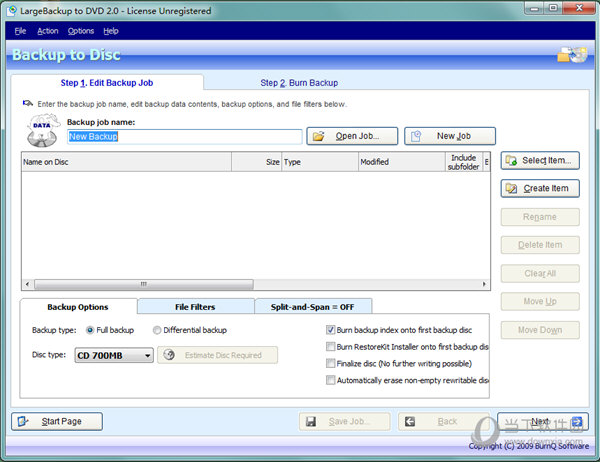
Task: Open the Disc type CD 700MB dropdown
Action: point(114,355)
